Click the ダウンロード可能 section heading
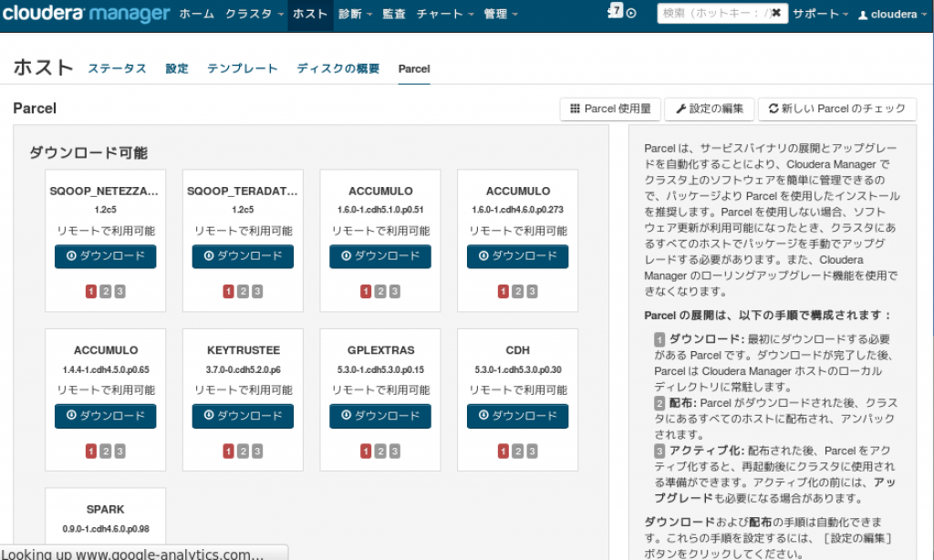934x560 pixels. [x=88, y=153]
